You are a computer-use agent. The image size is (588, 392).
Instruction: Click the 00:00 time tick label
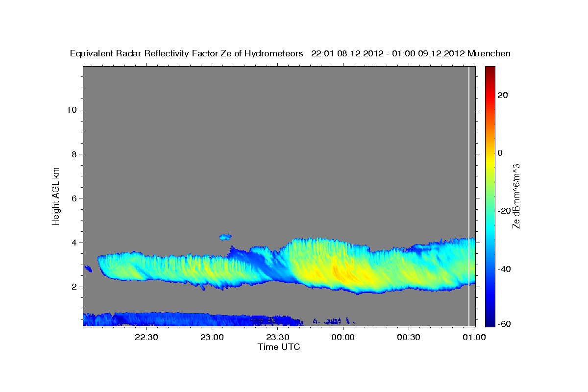pyautogui.click(x=343, y=337)
